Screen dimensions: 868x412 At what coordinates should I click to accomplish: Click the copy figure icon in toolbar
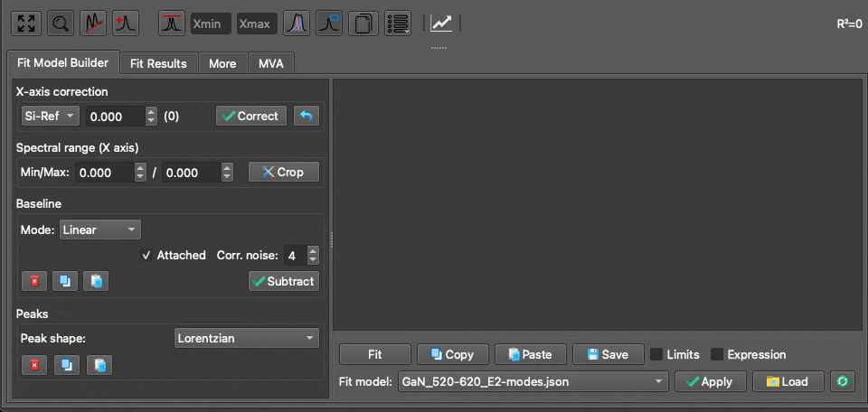tap(363, 23)
